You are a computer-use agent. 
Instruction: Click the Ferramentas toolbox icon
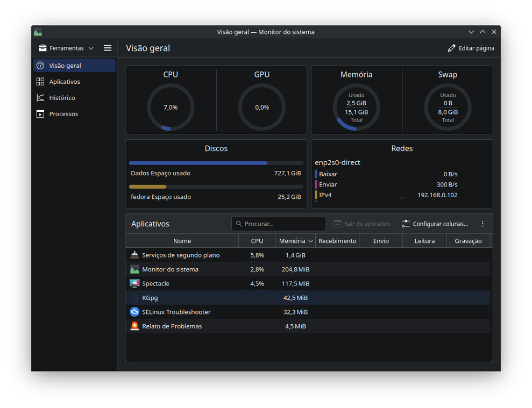click(42, 48)
